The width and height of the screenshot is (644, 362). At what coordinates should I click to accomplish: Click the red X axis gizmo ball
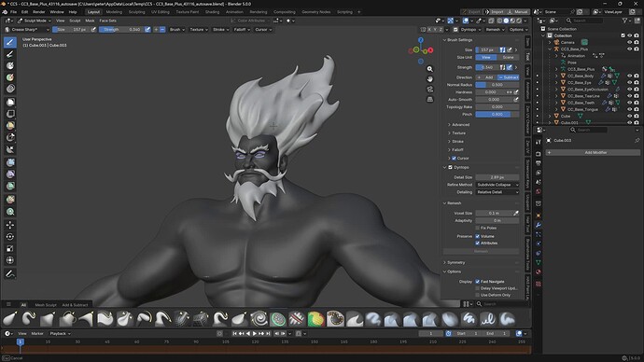click(x=430, y=50)
